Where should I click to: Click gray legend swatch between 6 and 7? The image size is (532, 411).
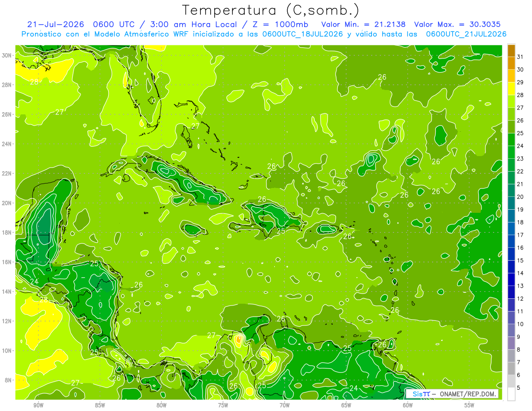[511, 368]
